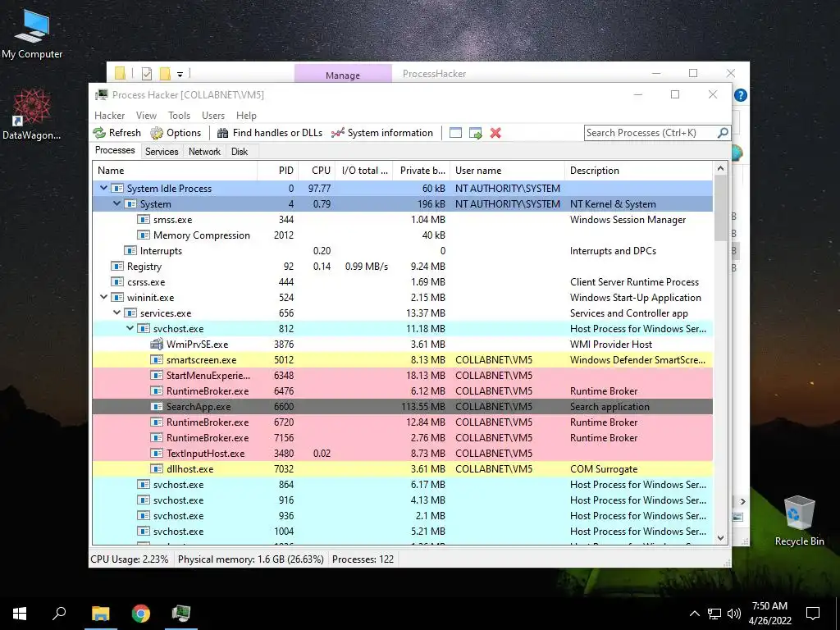
Task: Open the View menu
Action: pyautogui.click(x=146, y=116)
